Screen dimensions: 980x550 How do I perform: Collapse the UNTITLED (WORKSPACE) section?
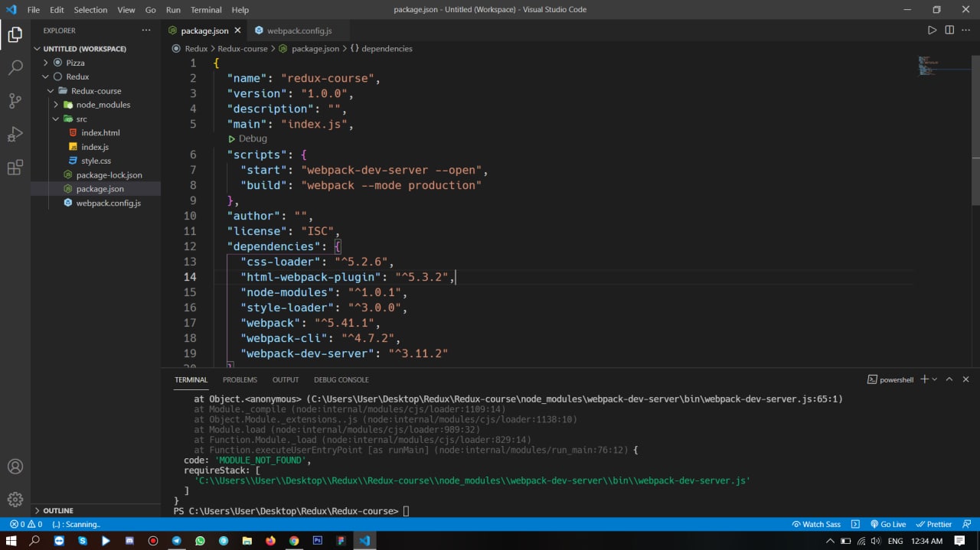click(x=96, y=49)
